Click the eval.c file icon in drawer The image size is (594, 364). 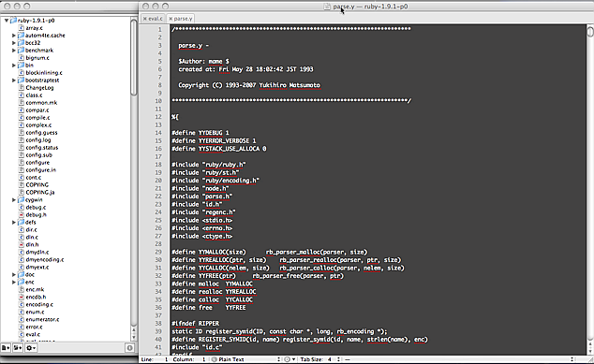[22, 334]
